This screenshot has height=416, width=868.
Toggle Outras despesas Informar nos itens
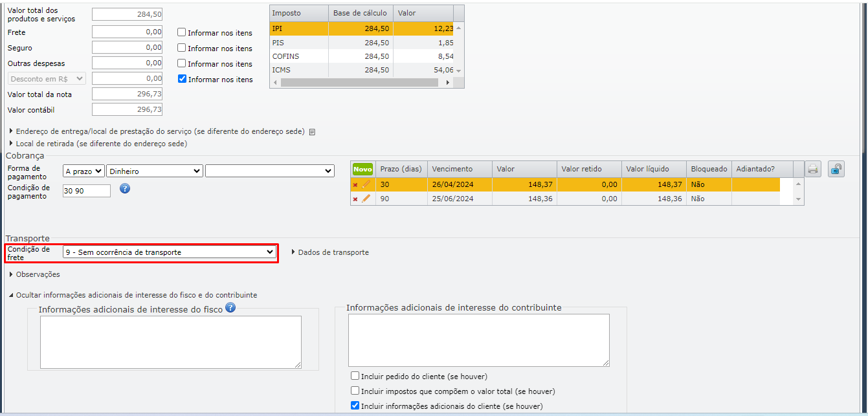(x=182, y=63)
